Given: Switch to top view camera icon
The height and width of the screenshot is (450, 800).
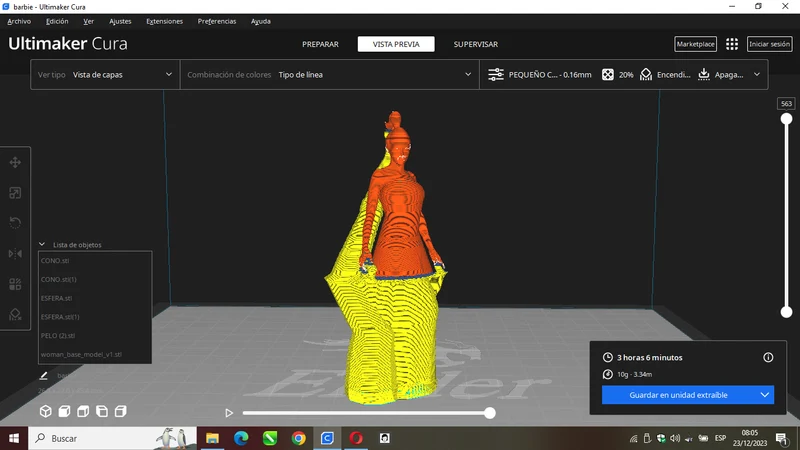Looking at the screenshot, I should 83,411.
